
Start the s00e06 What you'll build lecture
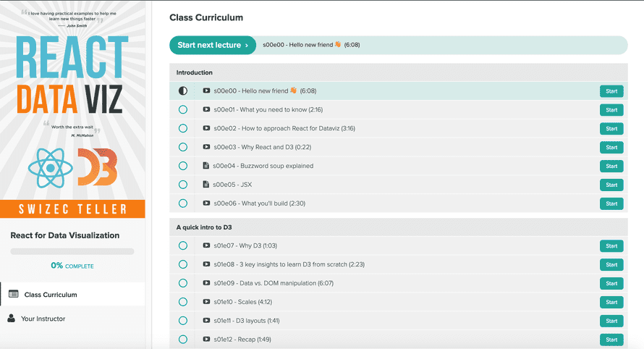click(611, 203)
